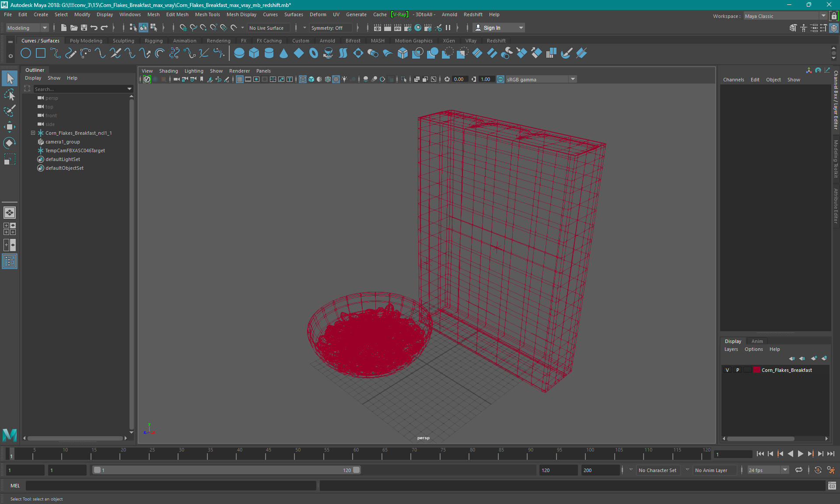
Task: Open the 24 fps frame rate dropdown
Action: 768,470
